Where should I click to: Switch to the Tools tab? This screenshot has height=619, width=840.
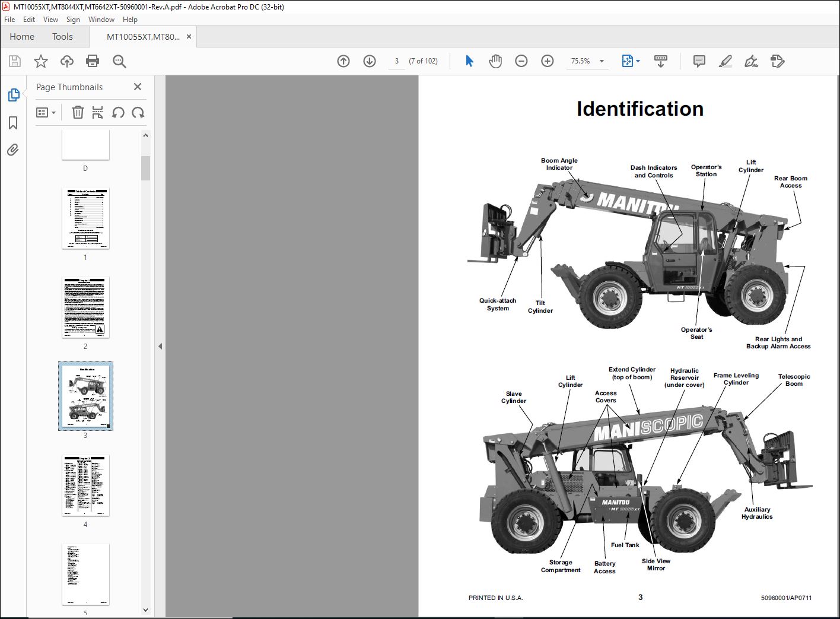click(62, 37)
